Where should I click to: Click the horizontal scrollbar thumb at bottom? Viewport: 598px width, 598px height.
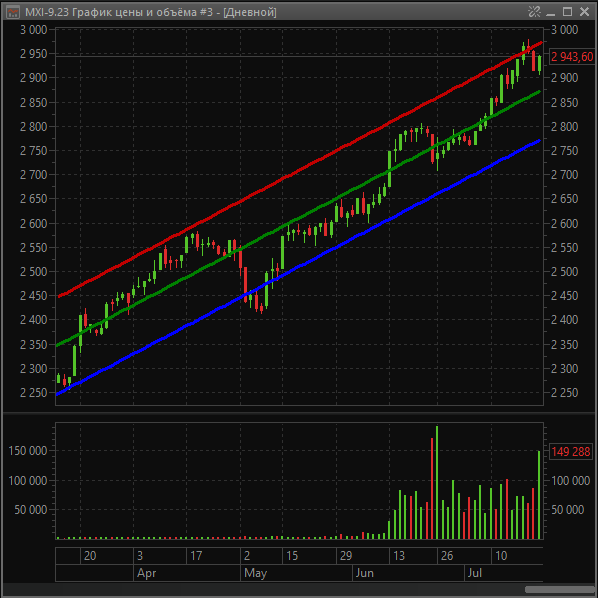coord(561,590)
